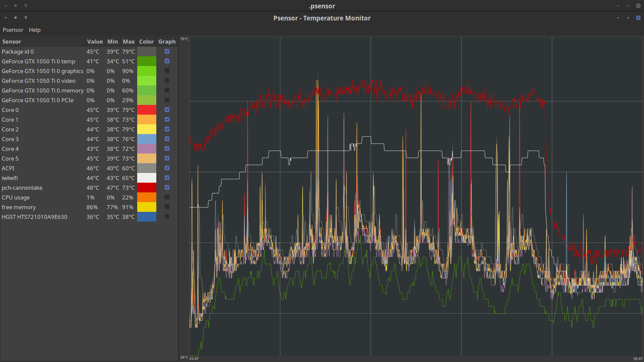Uncheck the ACPI graph checkbox
The height and width of the screenshot is (362, 644).
(x=167, y=168)
